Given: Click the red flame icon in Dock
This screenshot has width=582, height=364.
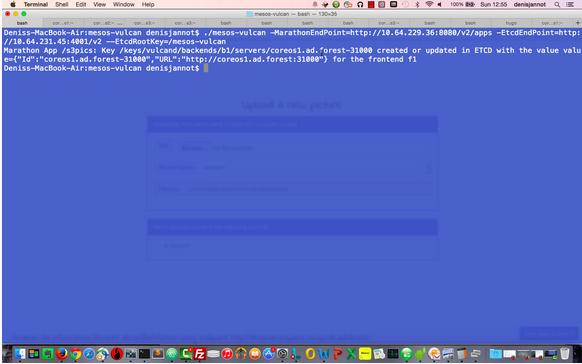Looking at the screenshot, I should click(x=117, y=354).
